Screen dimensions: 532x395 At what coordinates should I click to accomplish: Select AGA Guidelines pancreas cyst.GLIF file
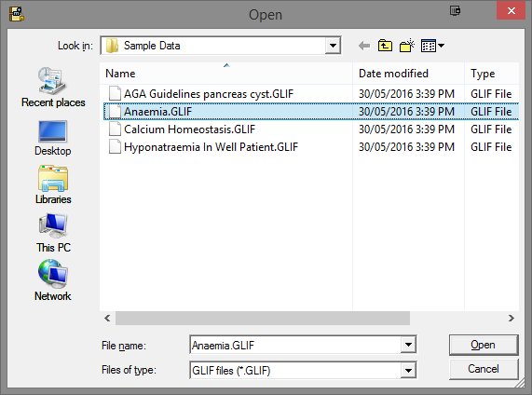[209, 94]
